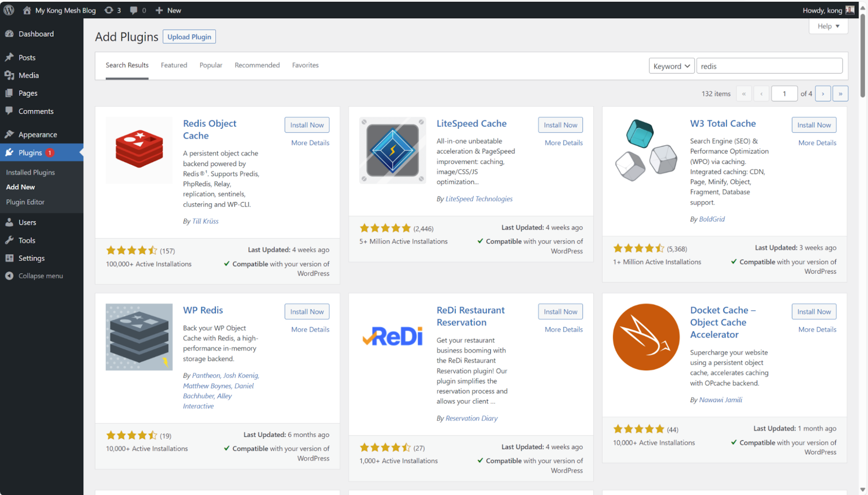The width and height of the screenshot is (868, 495).
Task: Open pending updates icon in admin bar
Action: (109, 10)
